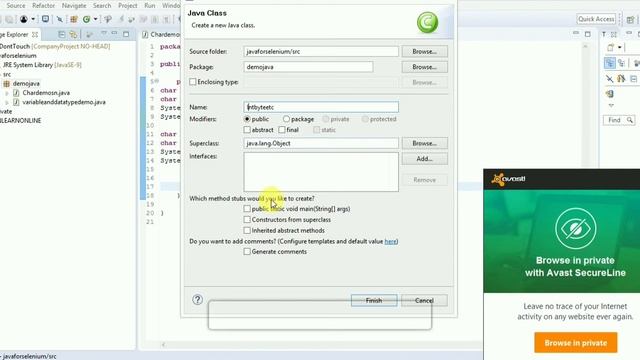Click the Avast logo in the popup
Screen dimensions: 640x360
pyautogui.click(x=509, y=179)
